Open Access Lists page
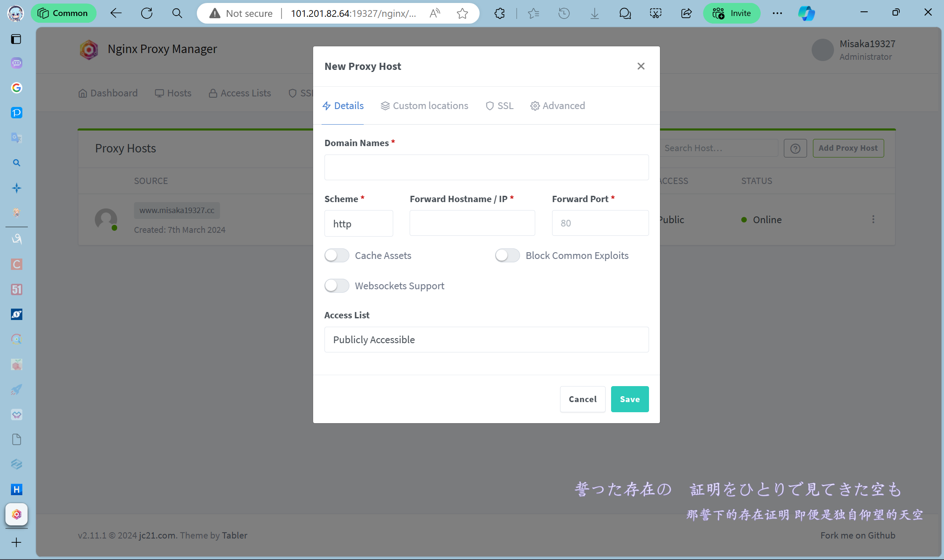Screen dimensions: 944x560 point(240,93)
